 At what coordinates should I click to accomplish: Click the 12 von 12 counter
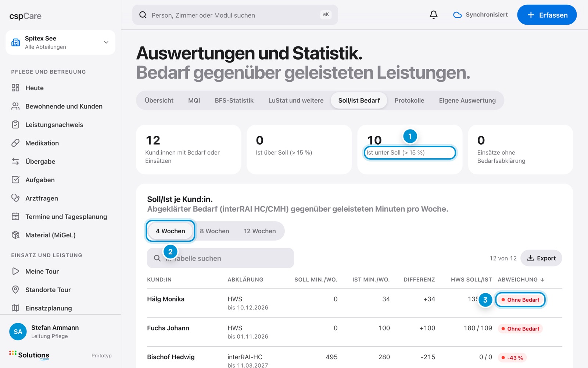503,258
